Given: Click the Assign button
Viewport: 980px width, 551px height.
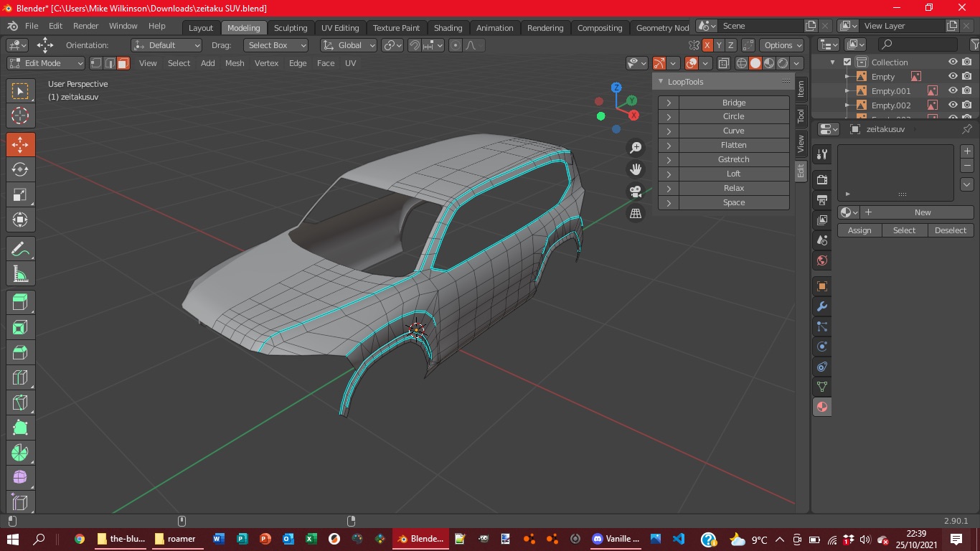Looking at the screenshot, I should point(859,230).
